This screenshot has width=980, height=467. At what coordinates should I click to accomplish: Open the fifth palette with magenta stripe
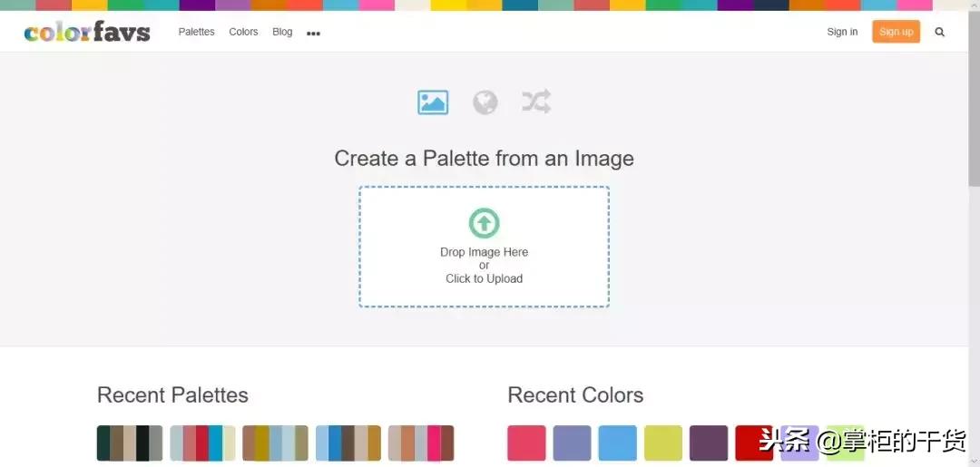pyautogui.click(x=421, y=443)
